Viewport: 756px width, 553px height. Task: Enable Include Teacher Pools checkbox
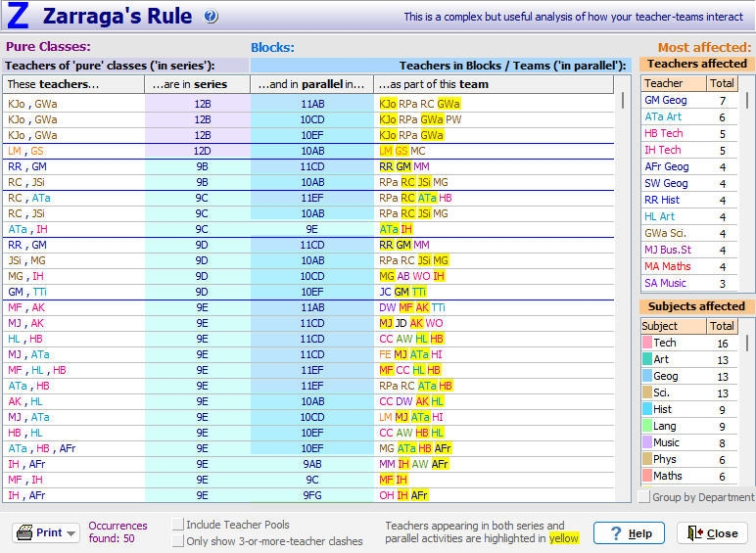point(177,525)
